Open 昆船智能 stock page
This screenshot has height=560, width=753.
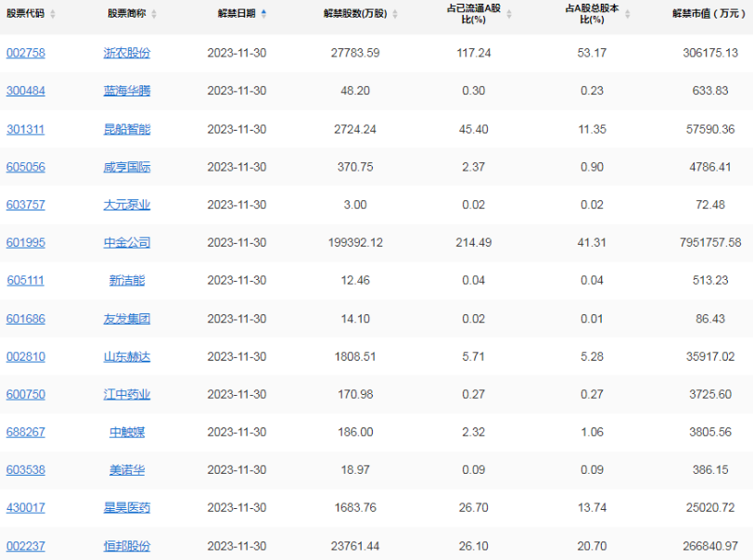[x=127, y=129]
